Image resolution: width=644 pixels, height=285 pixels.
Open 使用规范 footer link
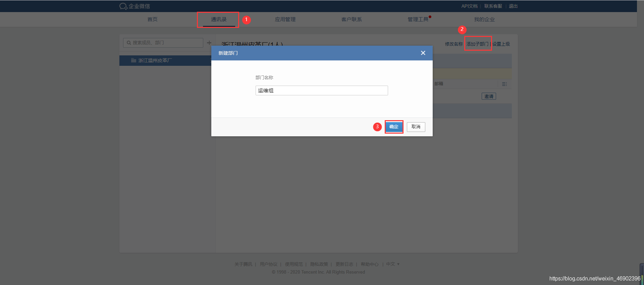pyautogui.click(x=294, y=264)
